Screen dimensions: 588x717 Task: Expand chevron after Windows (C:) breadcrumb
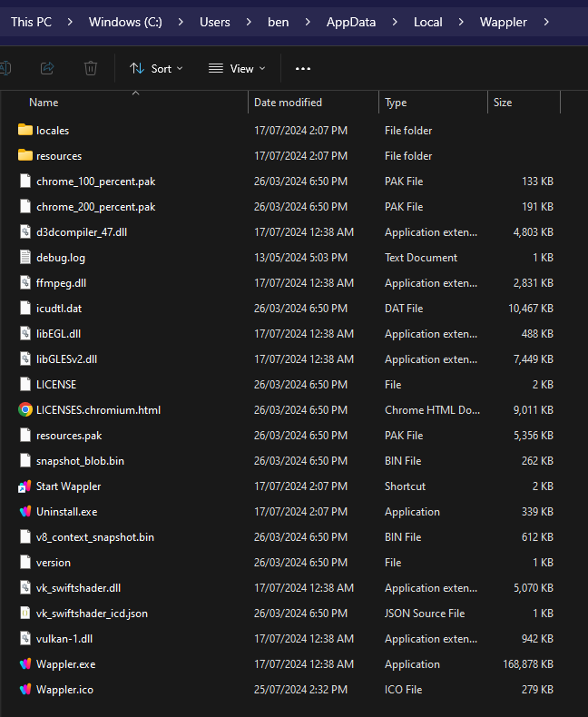(181, 22)
